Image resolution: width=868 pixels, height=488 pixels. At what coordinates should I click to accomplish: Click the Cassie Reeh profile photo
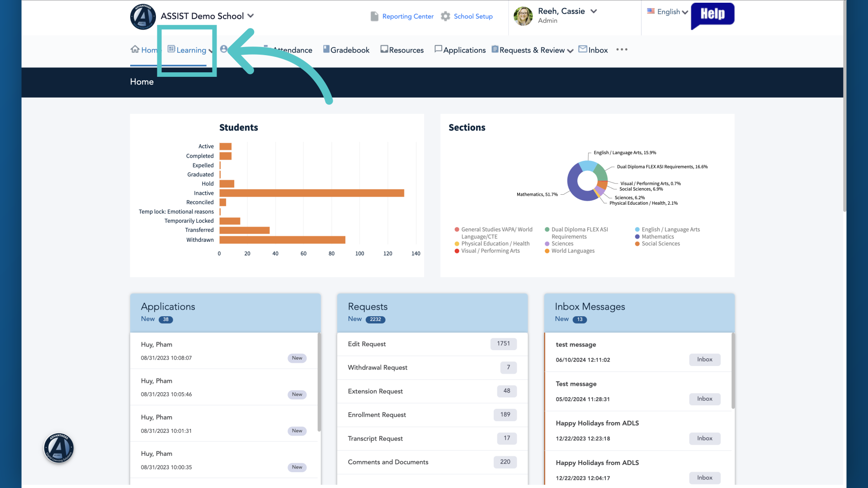pyautogui.click(x=523, y=16)
